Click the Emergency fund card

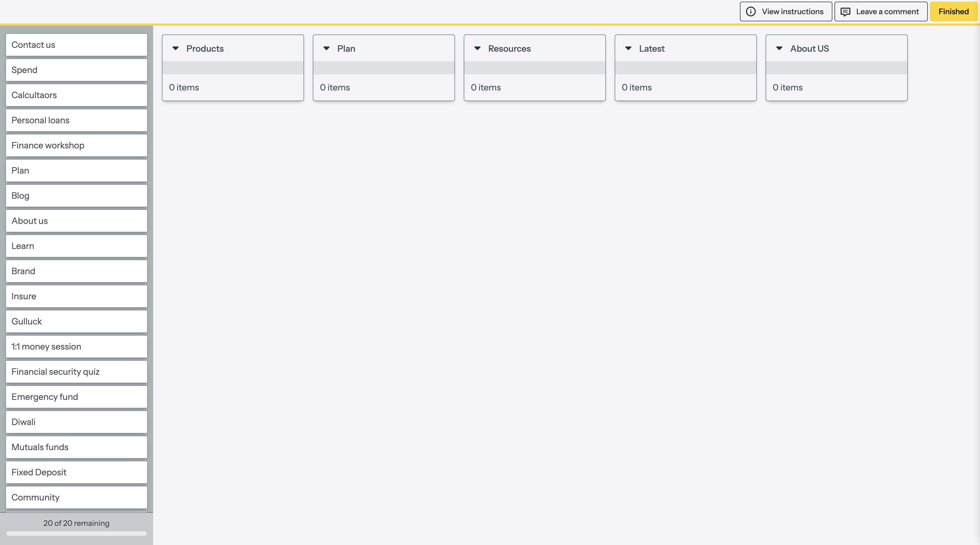pos(76,397)
